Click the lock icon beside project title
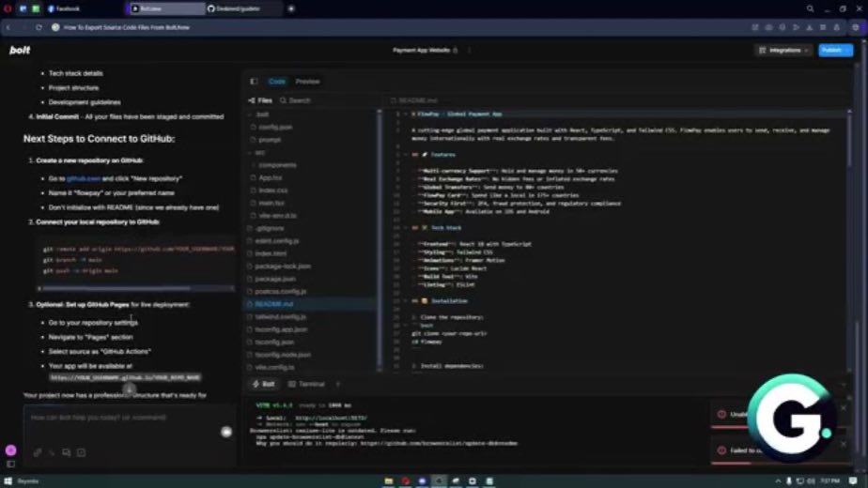868x488 pixels. pos(456,51)
